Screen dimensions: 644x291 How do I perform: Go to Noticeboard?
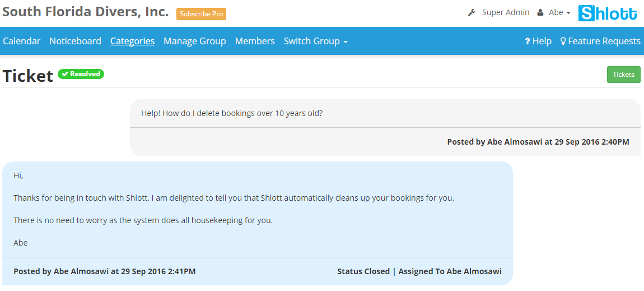click(75, 41)
